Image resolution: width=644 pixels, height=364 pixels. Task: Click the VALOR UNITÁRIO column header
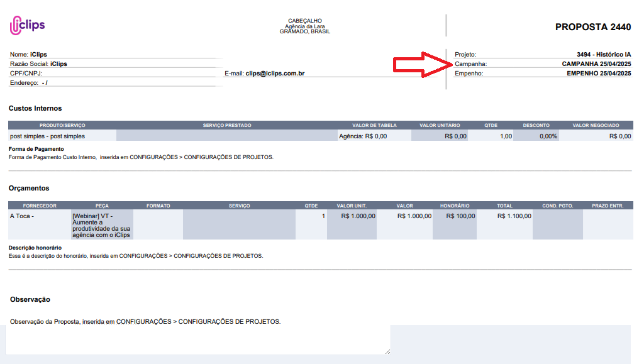pyautogui.click(x=440, y=126)
